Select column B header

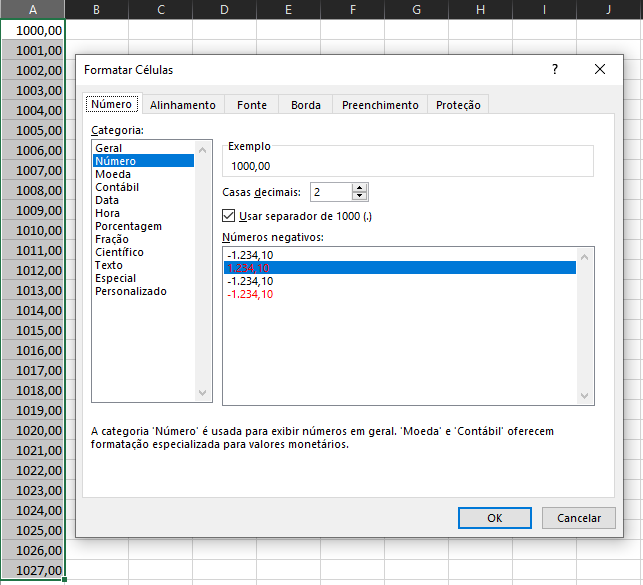click(x=96, y=9)
